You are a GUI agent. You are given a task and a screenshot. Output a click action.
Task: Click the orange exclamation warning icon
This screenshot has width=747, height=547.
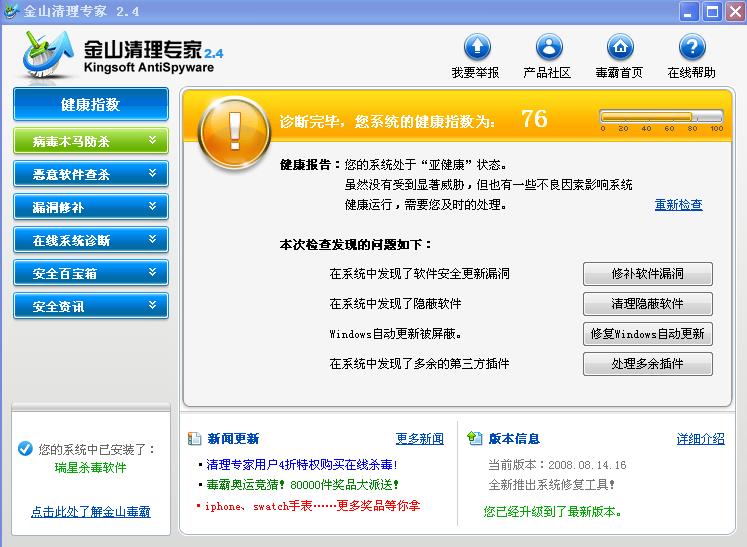pyautogui.click(x=234, y=132)
